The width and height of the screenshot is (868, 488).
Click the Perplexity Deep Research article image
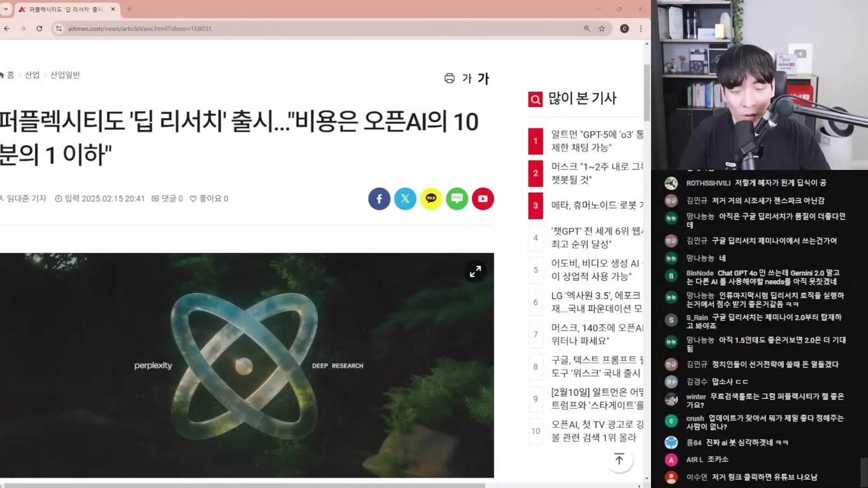click(x=247, y=365)
